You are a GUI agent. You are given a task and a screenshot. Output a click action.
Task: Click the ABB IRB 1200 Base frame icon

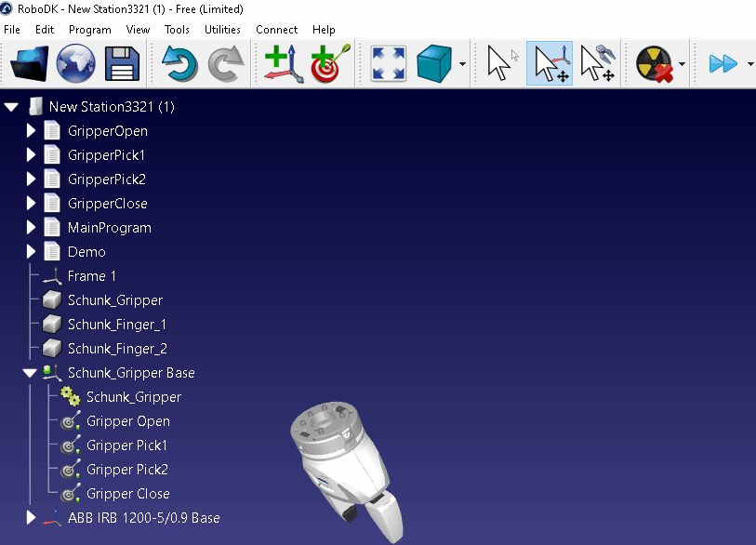[x=52, y=518]
